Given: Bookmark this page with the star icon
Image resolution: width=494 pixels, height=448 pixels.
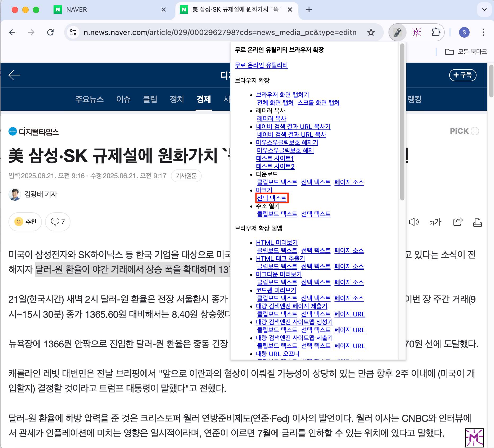Looking at the screenshot, I should [371, 32].
